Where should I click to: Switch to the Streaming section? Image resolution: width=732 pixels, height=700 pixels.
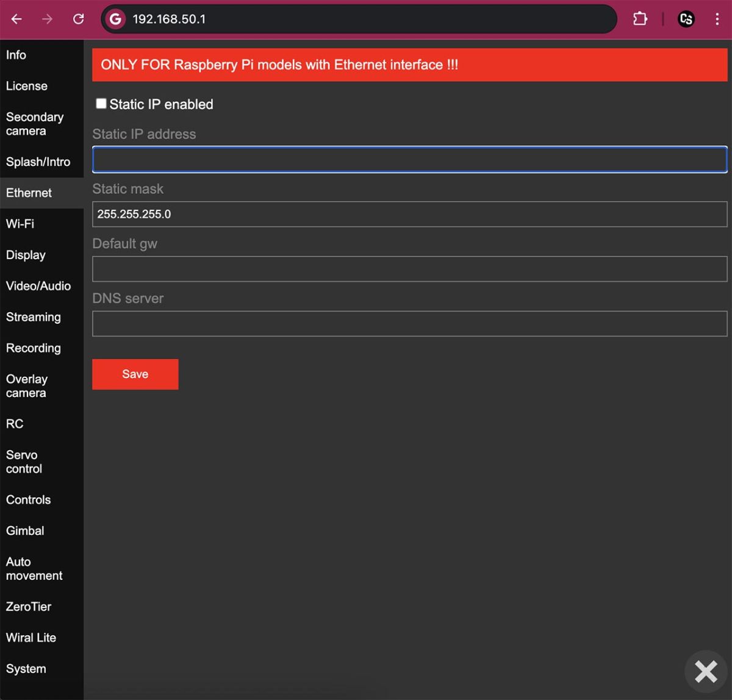[33, 317]
